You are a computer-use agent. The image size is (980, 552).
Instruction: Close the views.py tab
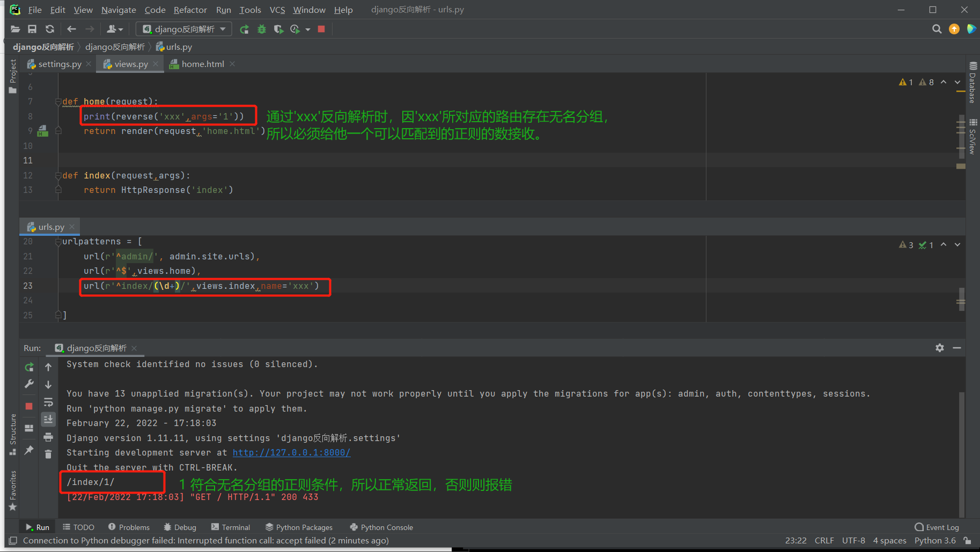point(156,64)
